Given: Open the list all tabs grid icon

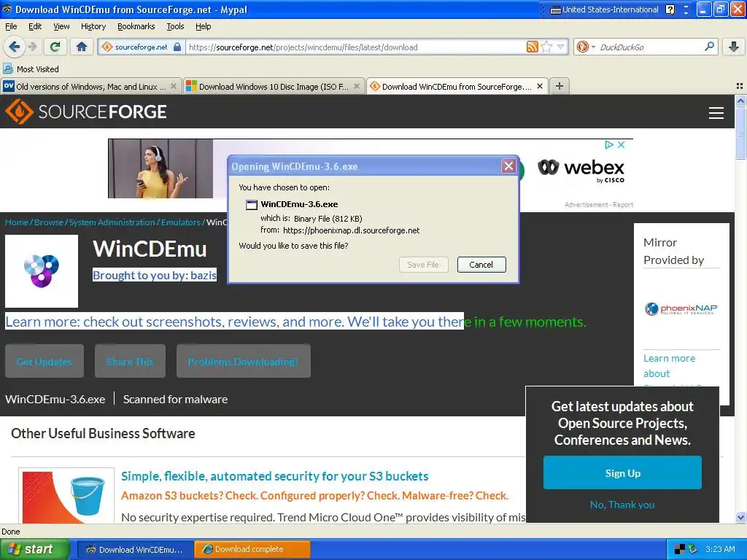Looking at the screenshot, I should coord(740,86).
